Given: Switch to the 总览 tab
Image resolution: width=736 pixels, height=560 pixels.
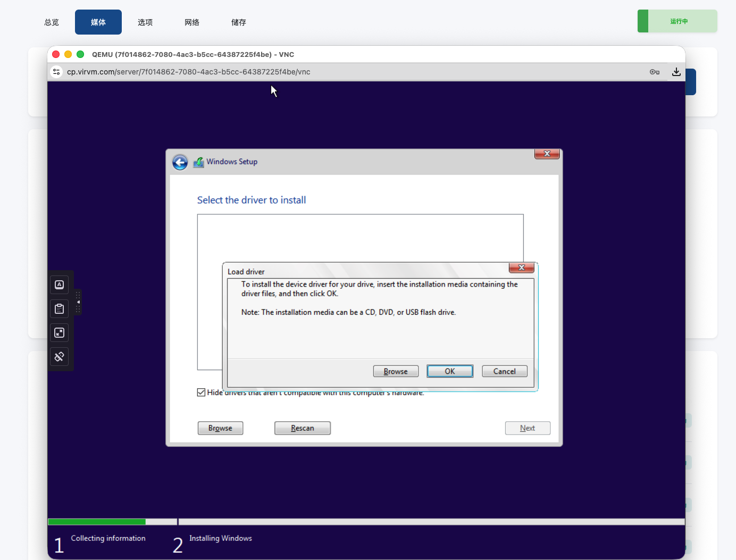Looking at the screenshot, I should point(52,22).
